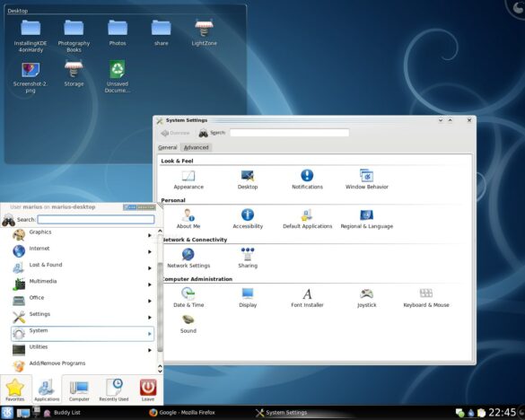
Task: Switch to the Advanced tab
Action: pos(196,147)
